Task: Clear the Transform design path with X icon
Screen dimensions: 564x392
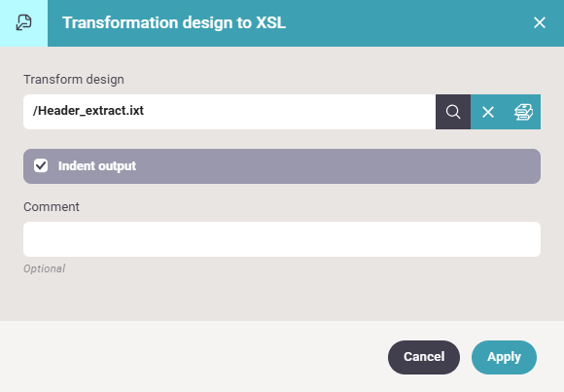Action: [488, 112]
